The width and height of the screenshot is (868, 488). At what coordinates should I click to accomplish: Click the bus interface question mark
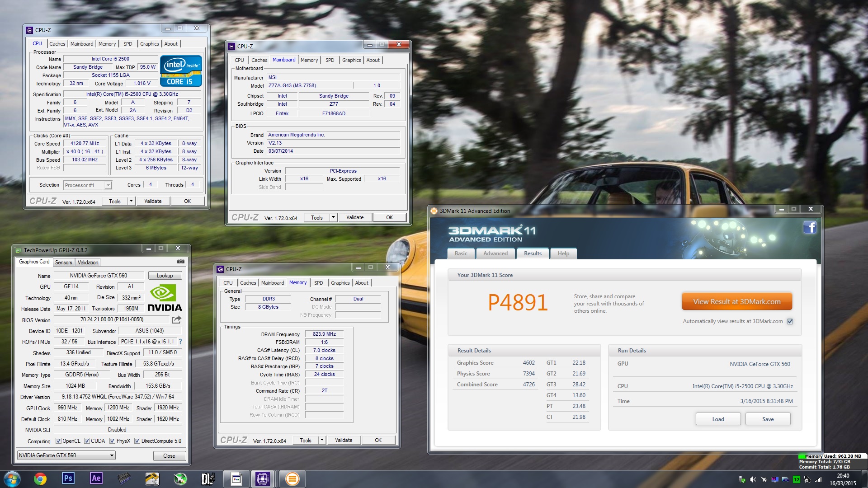coord(180,342)
